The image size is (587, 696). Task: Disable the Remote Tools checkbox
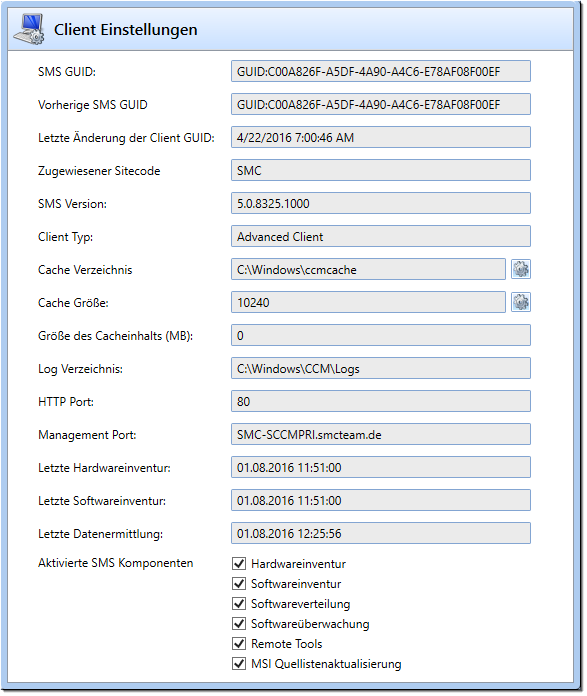click(x=239, y=644)
